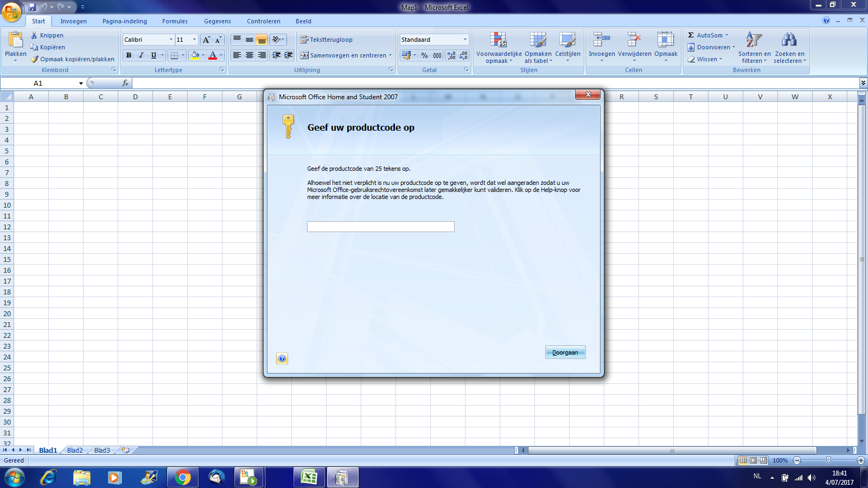Align cell text to the right

261,55
